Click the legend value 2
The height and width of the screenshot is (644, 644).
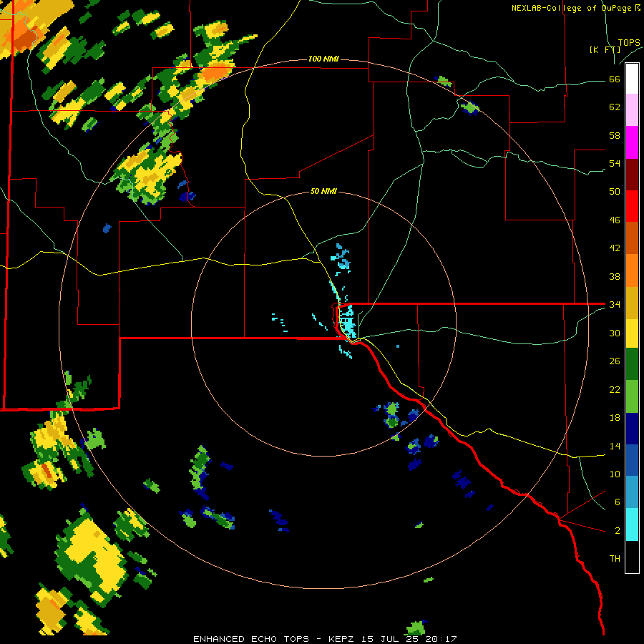click(x=618, y=531)
